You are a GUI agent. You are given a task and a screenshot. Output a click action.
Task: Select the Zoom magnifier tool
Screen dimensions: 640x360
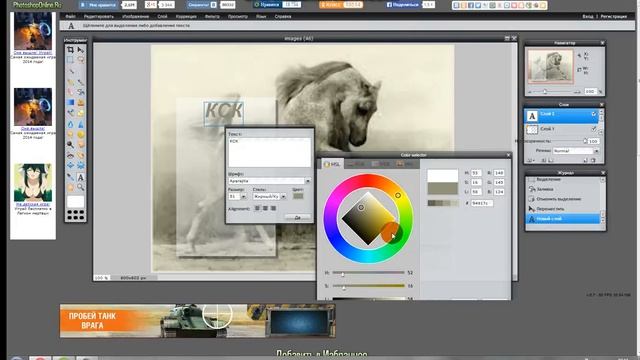[x=81, y=188]
